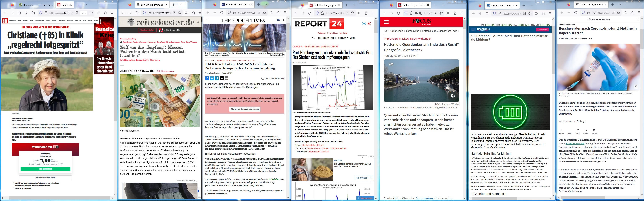Click the 50% zoom level indicator in the Bild address bar
Viewport: 644px width, 201px height.
coord(84,13)
